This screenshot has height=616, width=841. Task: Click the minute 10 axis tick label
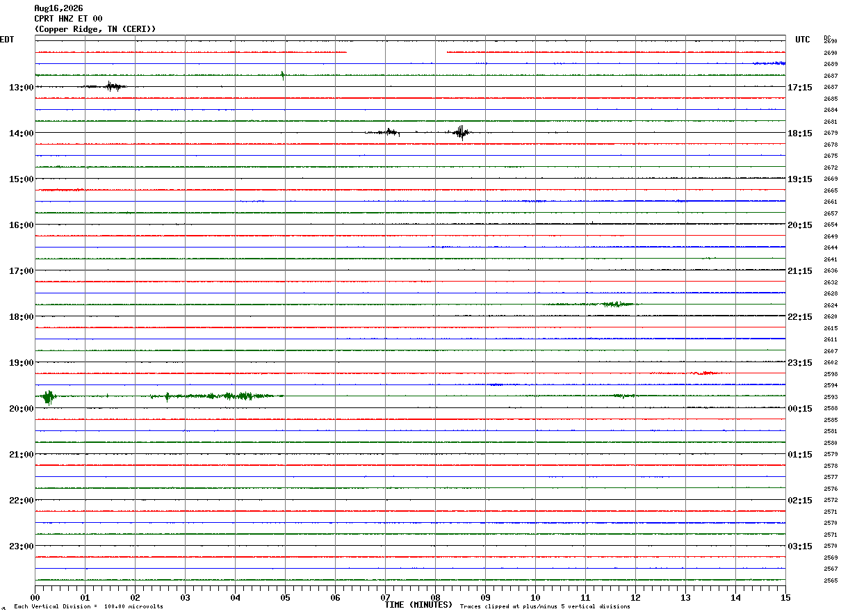[535, 597]
